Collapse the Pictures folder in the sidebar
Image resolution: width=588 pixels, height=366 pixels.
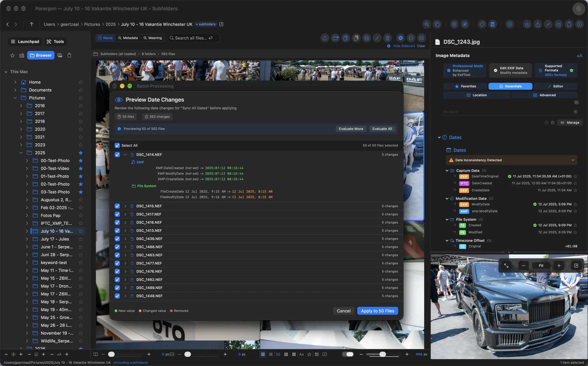click(x=15, y=98)
